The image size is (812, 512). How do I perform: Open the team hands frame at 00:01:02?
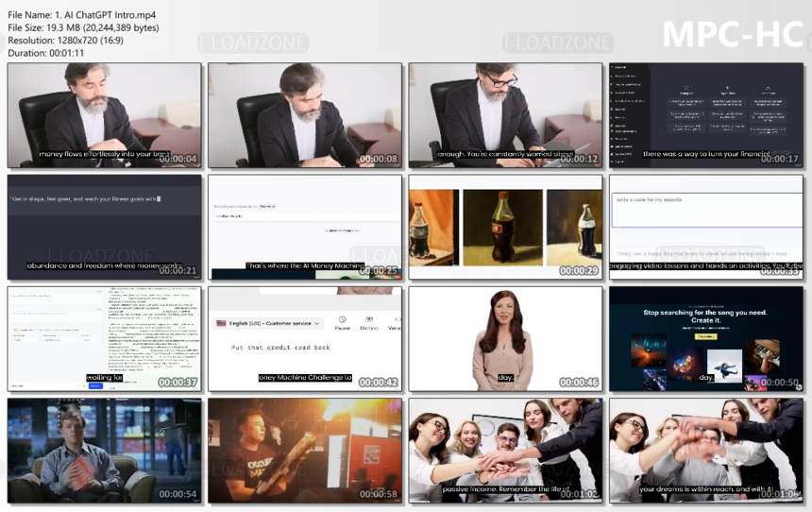pyautogui.click(x=505, y=451)
